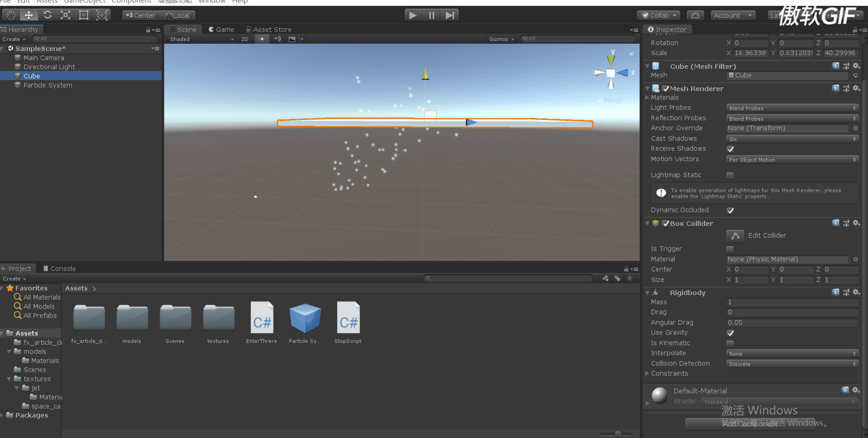
Task: Enable Is Trigger checkbox
Action: click(x=730, y=249)
